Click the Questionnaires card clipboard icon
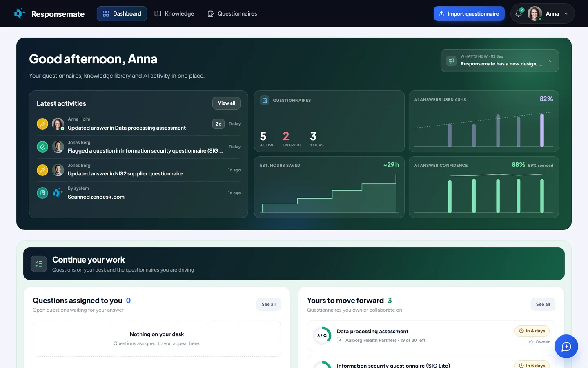This screenshot has height=368, width=588. click(x=265, y=100)
